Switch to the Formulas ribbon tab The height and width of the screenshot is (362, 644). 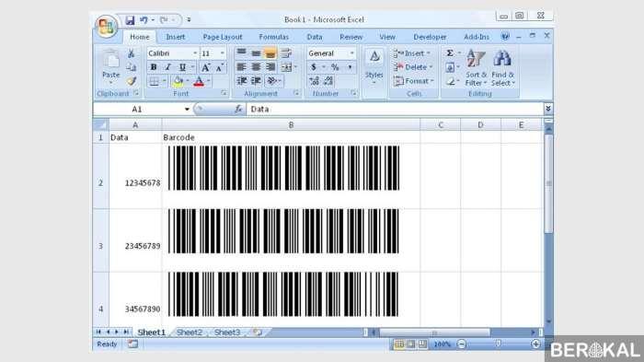274,37
